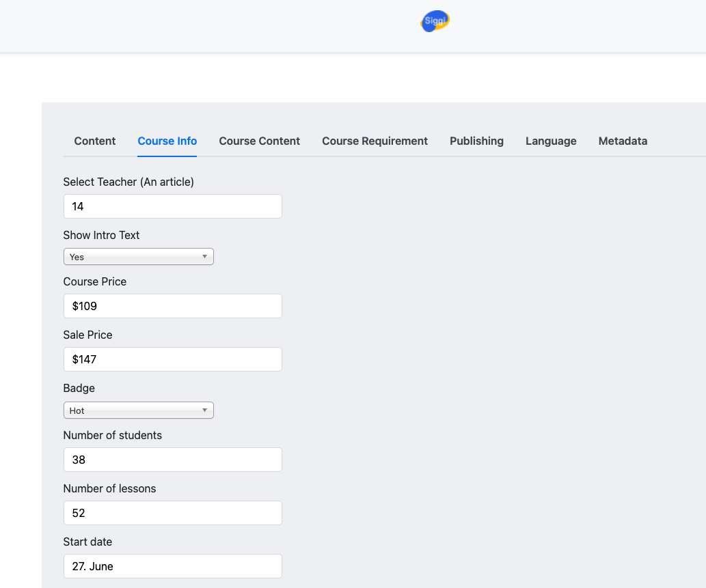This screenshot has height=588, width=706.
Task: Open the Course Content tab
Action: tap(260, 141)
